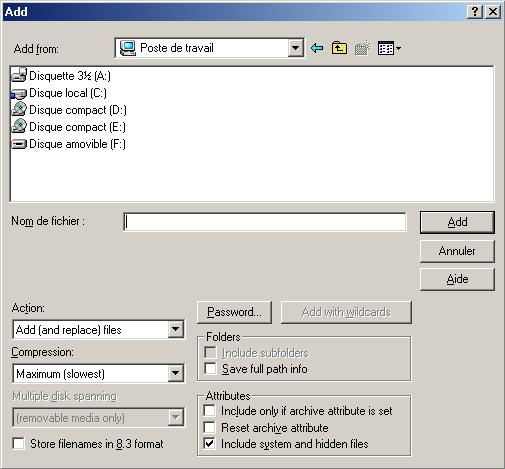Click the Annuler button
Image resolution: width=505 pixels, height=469 pixels.
pyautogui.click(x=457, y=251)
